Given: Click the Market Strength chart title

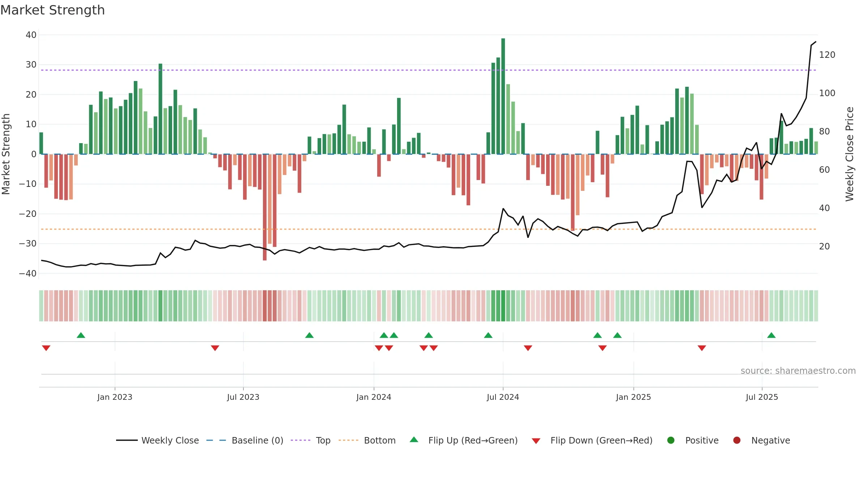Looking at the screenshot, I should (52, 10).
